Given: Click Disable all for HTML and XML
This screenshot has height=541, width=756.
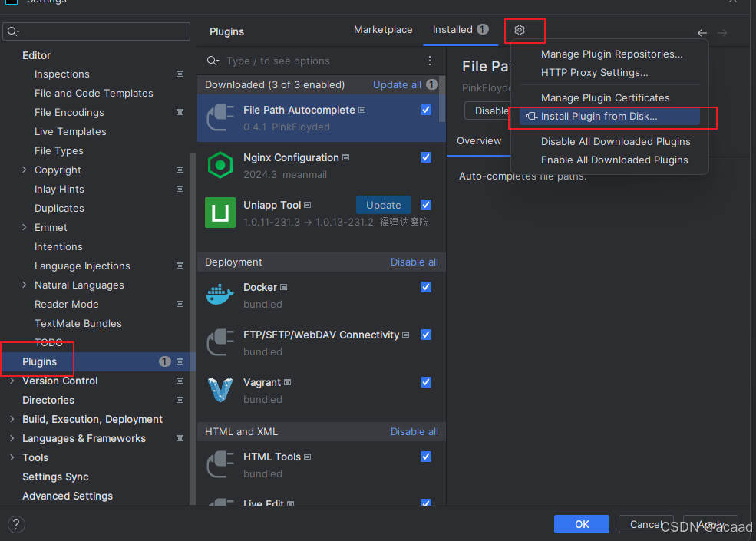Looking at the screenshot, I should [414, 431].
